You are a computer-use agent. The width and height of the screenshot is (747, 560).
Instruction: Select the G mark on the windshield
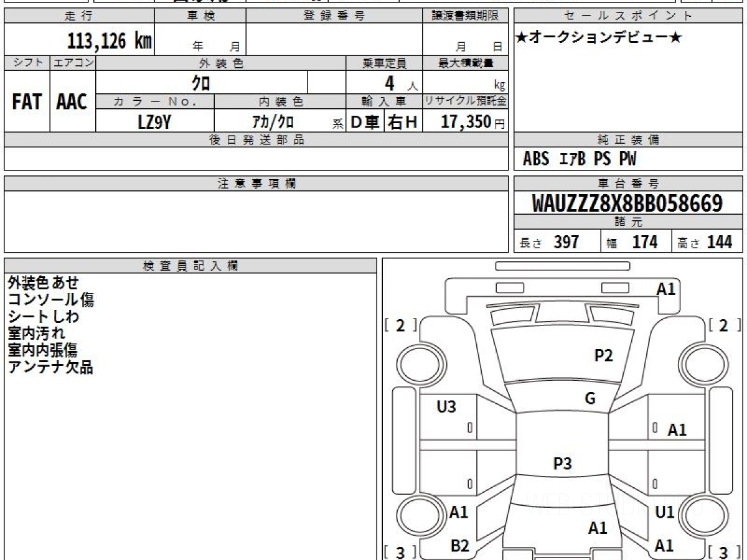590,399
